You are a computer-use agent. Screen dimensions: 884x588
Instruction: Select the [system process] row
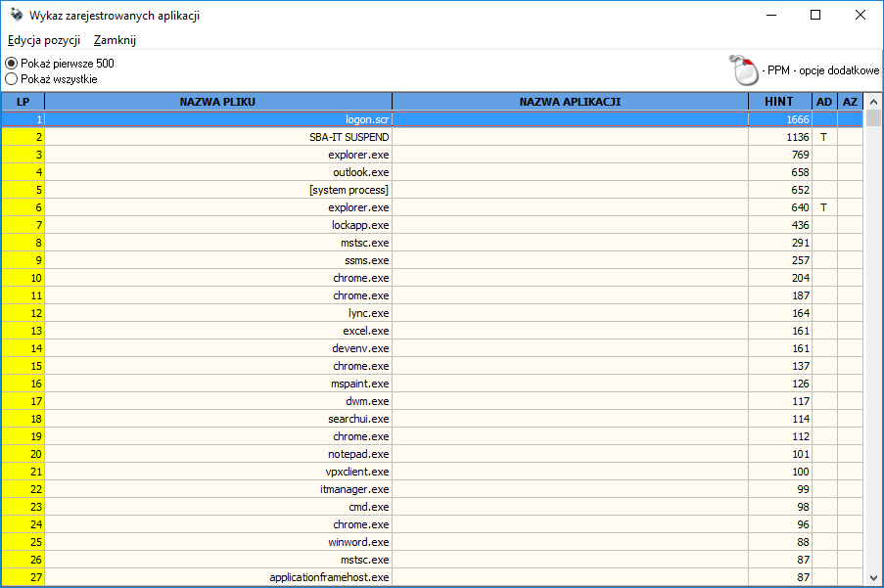(x=433, y=190)
